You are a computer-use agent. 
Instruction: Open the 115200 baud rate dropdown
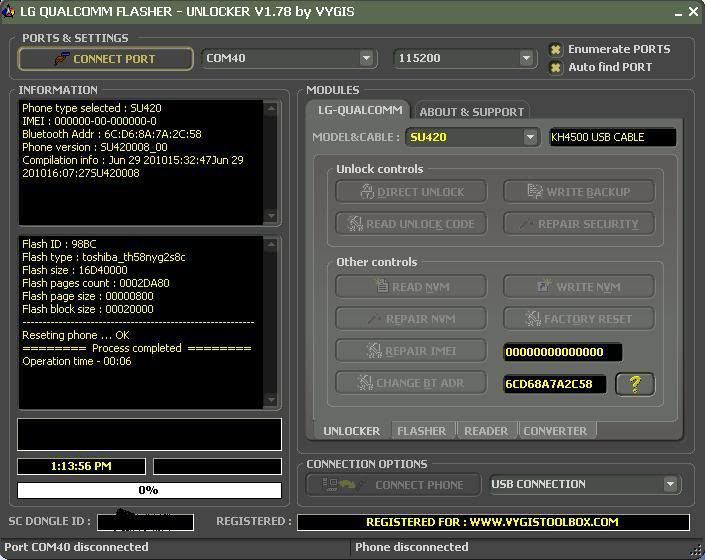(x=526, y=58)
